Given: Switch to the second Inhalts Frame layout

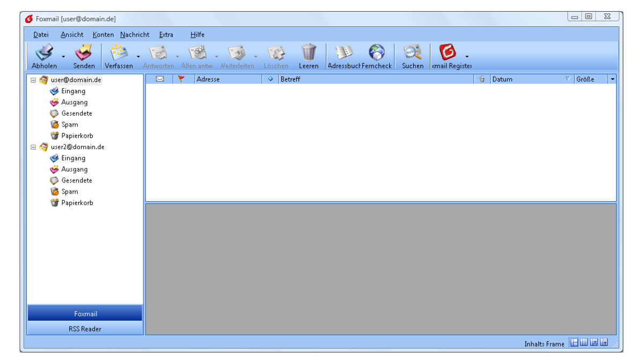Looking at the screenshot, I should pyautogui.click(x=584, y=343).
